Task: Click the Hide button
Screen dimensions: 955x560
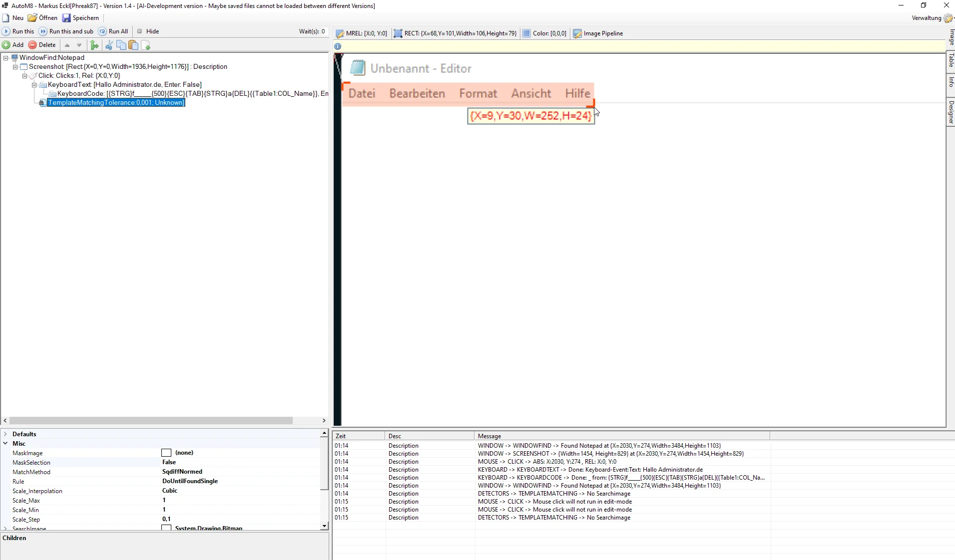Action: click(148, 31)
